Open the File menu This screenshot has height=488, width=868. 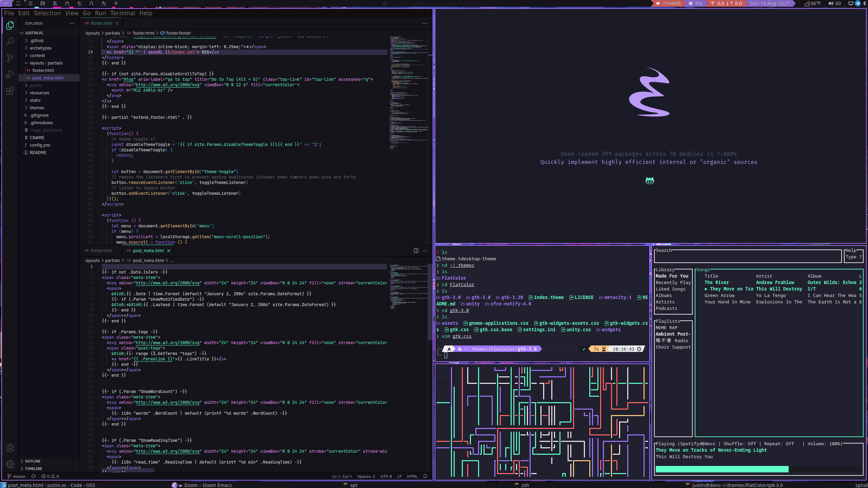point(9,13)
